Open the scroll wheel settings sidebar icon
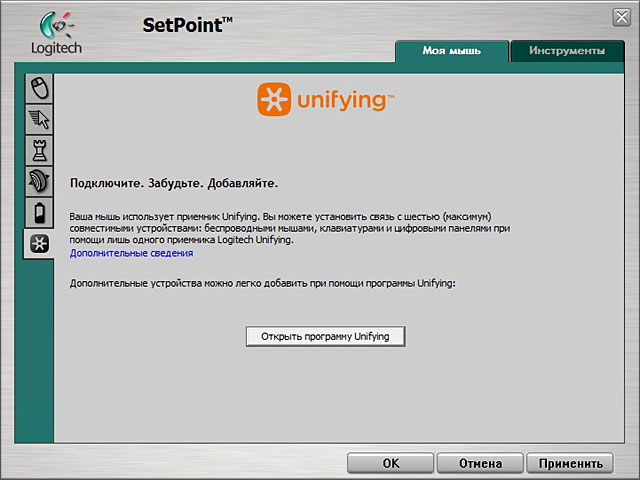This screenshot has width=640, height=480. pyautogui.click(x=39, y=181)
